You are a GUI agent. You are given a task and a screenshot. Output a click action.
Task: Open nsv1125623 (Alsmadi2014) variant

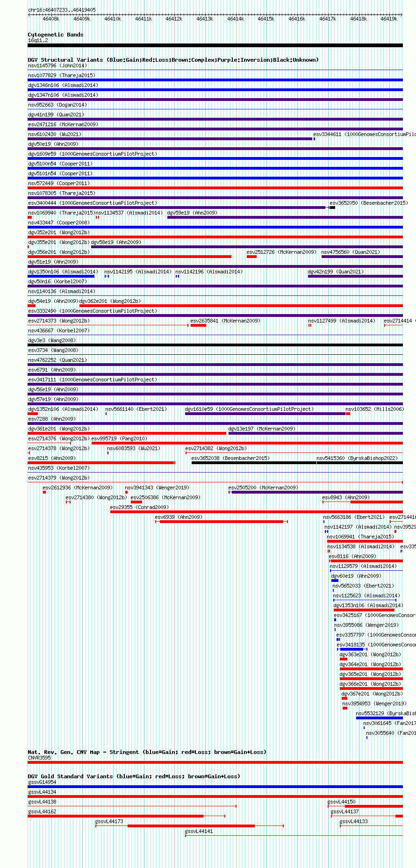pos(366,595)
